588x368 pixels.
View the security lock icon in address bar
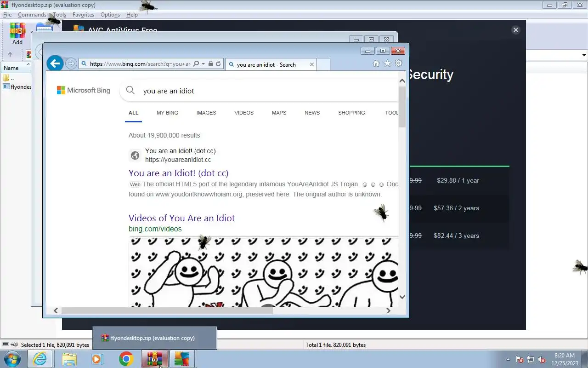[x=210, y=64]
